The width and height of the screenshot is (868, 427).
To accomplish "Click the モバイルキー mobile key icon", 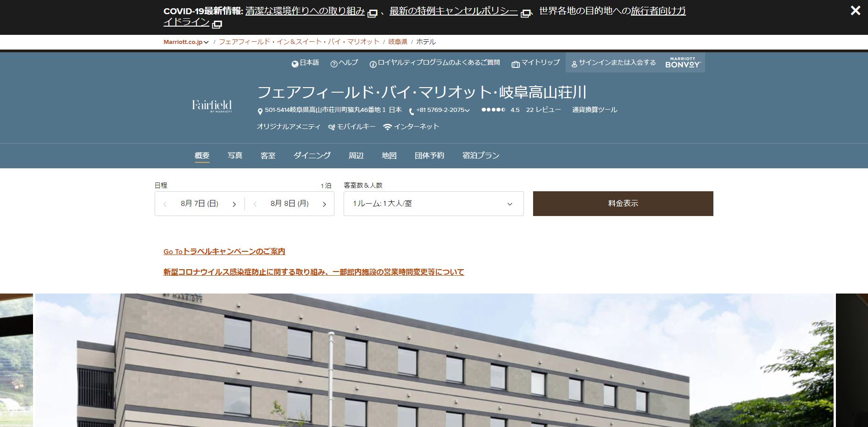I will tap(332, 127).
